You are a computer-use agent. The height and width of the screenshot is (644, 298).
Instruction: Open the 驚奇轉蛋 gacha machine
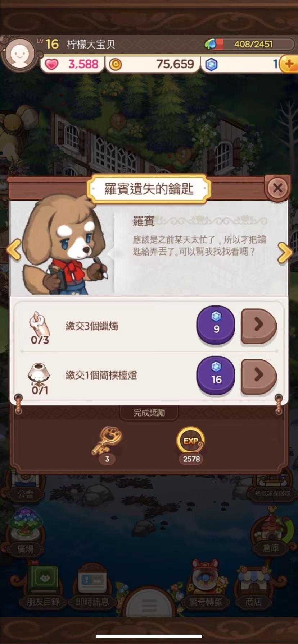tap(206, 585)
